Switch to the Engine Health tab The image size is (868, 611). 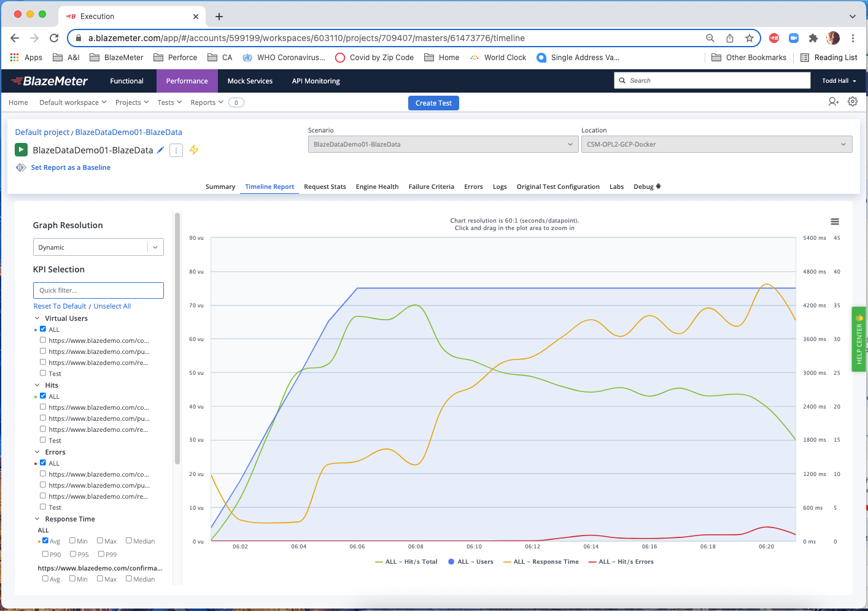377,186
